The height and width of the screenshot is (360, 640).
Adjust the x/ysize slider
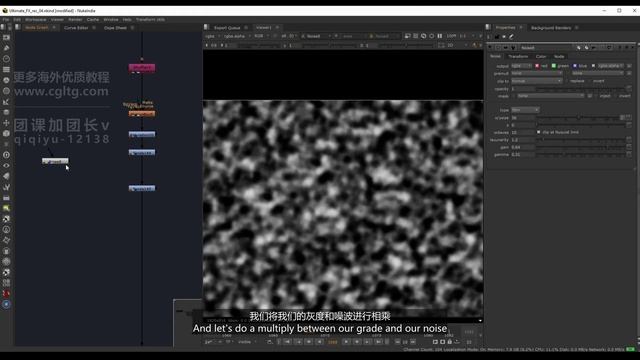coord(578,118)
